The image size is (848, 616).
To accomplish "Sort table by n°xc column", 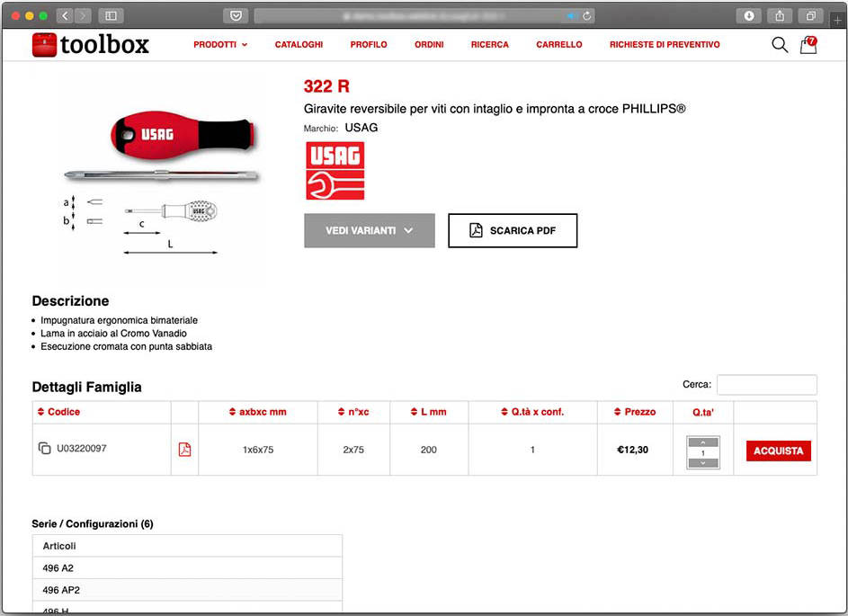I will pos(353,412).
